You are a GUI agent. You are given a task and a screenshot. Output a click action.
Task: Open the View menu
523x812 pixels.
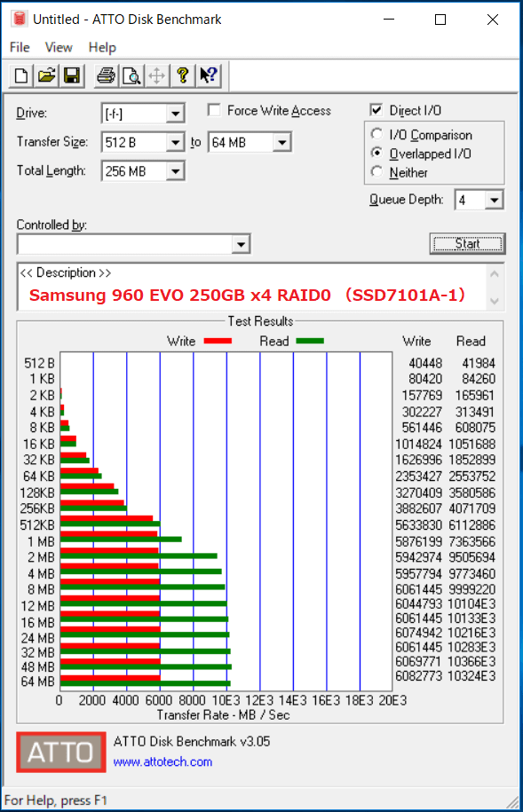tap(59, 48)
